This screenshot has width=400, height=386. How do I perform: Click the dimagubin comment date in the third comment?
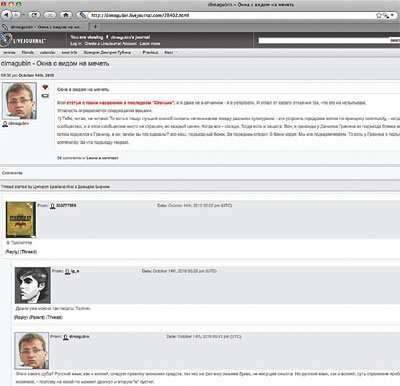(x=209, y=337)
